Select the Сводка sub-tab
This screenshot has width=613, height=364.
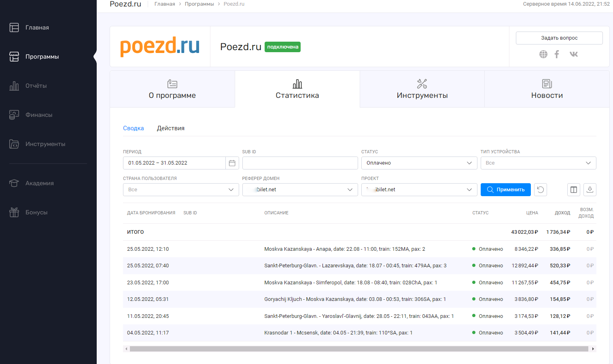[134, 128]
